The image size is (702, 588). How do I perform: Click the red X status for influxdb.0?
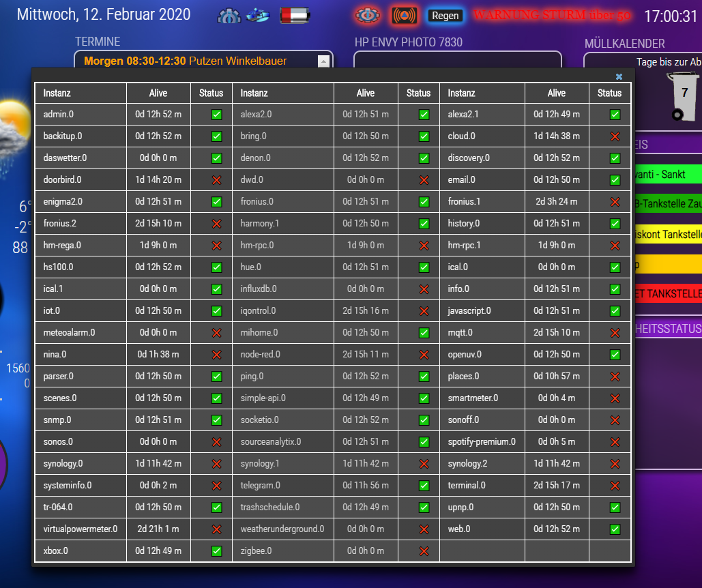tap(424, 289)
